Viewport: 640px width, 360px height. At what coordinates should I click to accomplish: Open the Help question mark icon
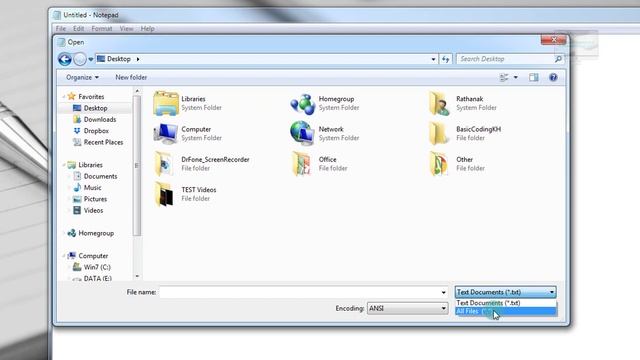pos(553,77)
